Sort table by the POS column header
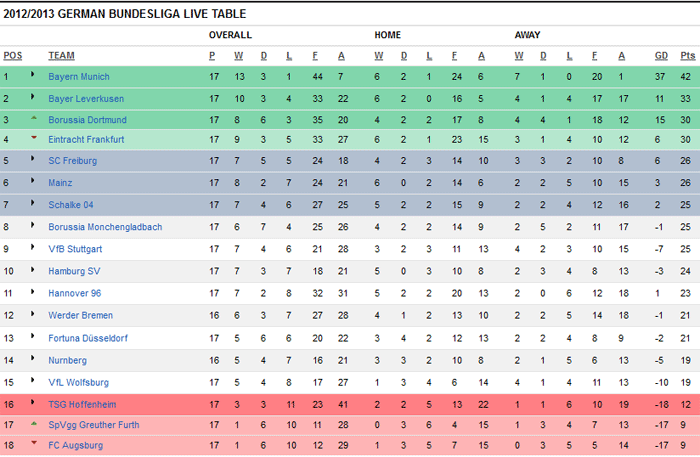Image resolution: width=700 pixels, height=457 pixels. pyautogui.click(x=12, y=56)
